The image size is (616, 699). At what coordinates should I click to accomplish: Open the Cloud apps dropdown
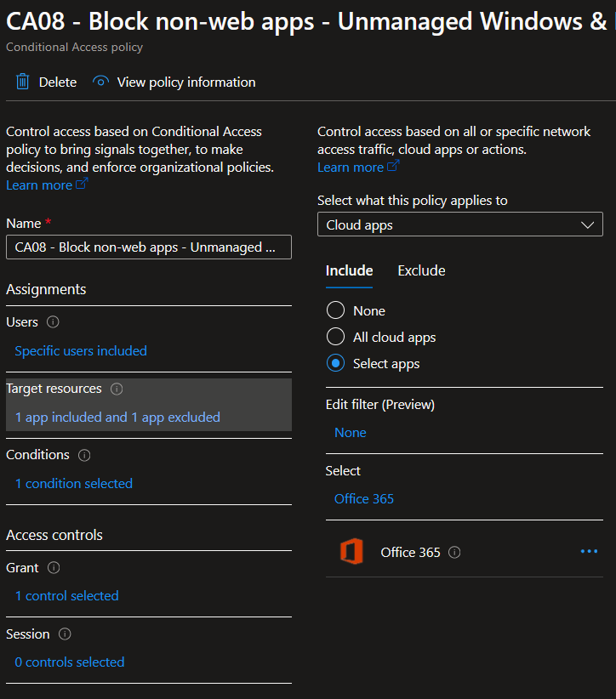(x=459, y=224)
